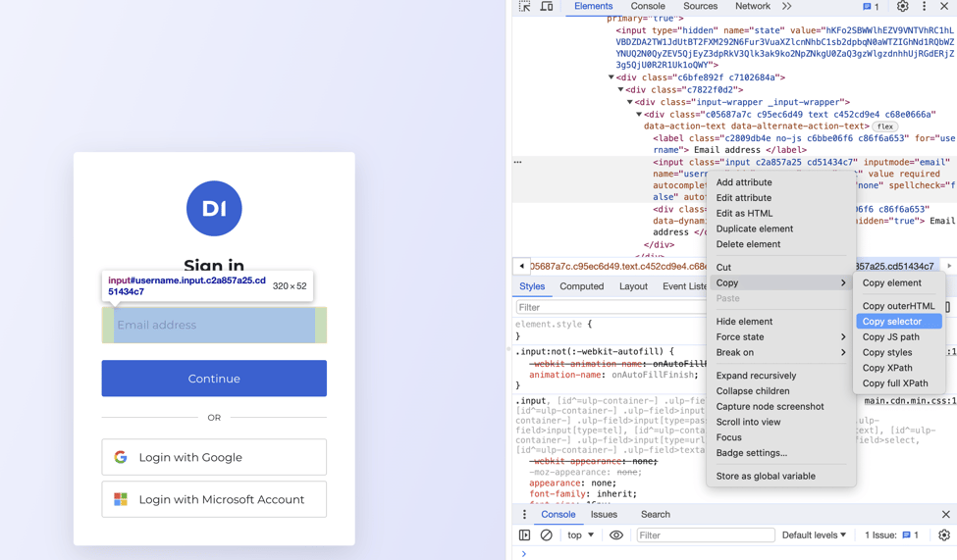The image size is (957, 560).
Task: Expand the Break on submenu
Action: [780, 352]
